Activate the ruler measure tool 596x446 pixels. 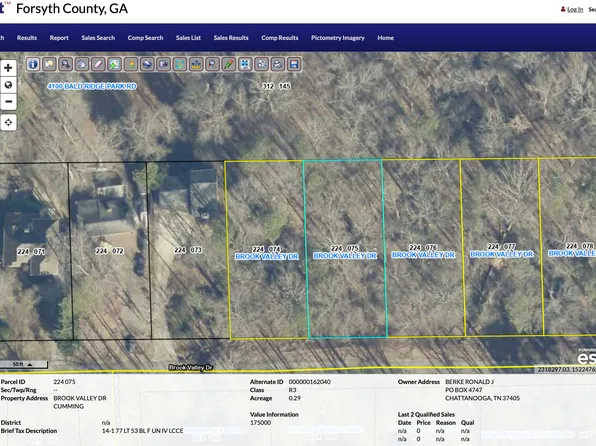196,64
